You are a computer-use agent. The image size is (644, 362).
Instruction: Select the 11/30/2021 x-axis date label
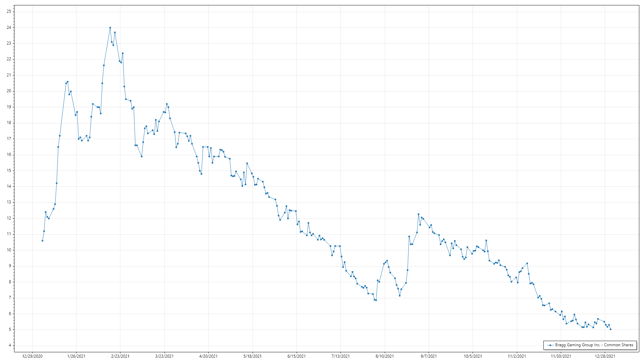click(561, 356)
